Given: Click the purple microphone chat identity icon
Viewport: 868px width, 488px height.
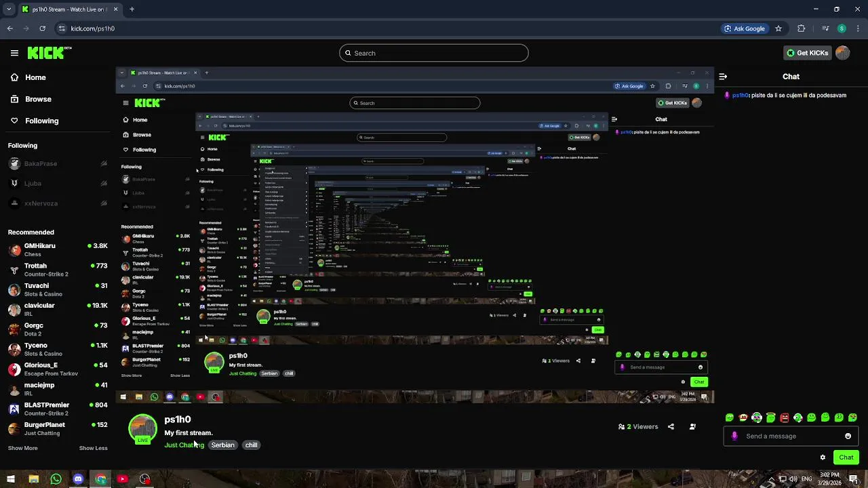Looking at the screenshot, I should click(x=734, y=436).
